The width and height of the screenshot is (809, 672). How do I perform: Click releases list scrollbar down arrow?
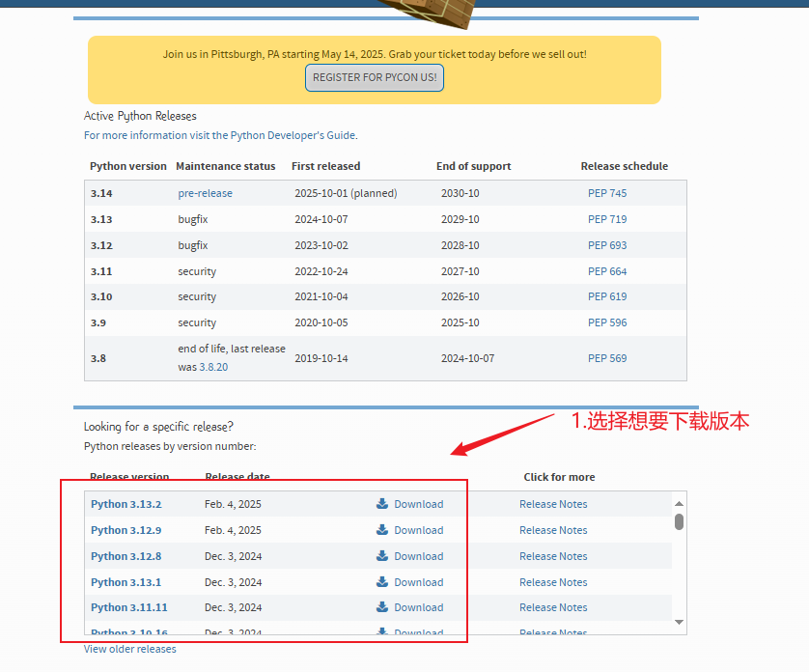point(679,622)
